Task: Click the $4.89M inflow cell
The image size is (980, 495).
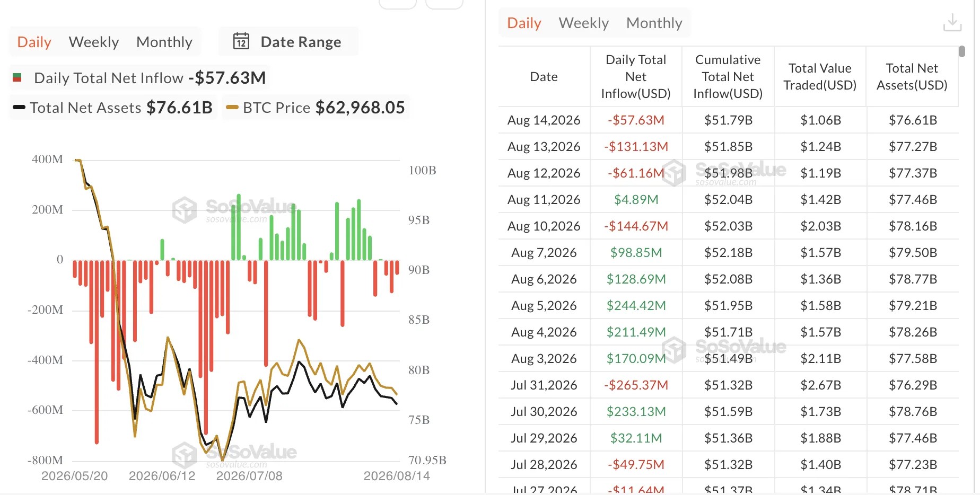Action: 636,200
